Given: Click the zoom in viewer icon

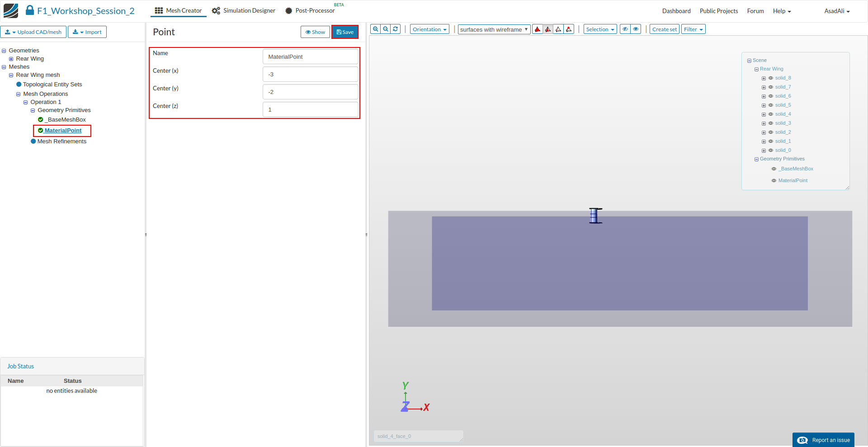Looking at the screenshot, I should 375,29.
